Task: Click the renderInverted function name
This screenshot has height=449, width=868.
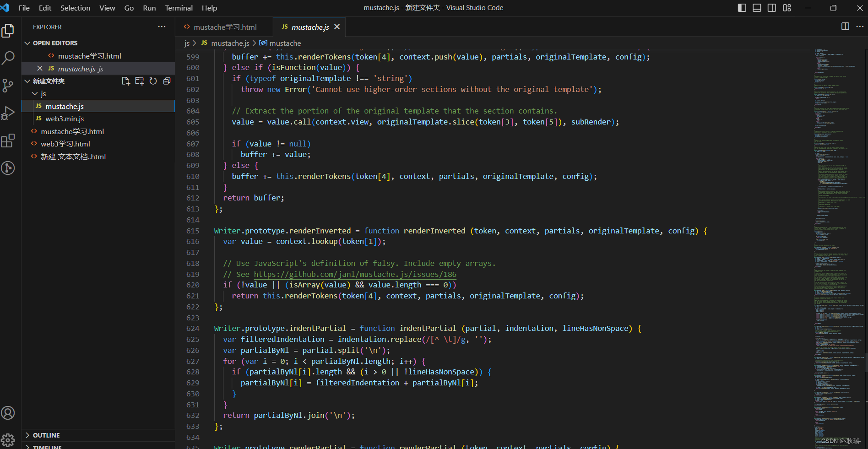Action: tap(434, 231)
